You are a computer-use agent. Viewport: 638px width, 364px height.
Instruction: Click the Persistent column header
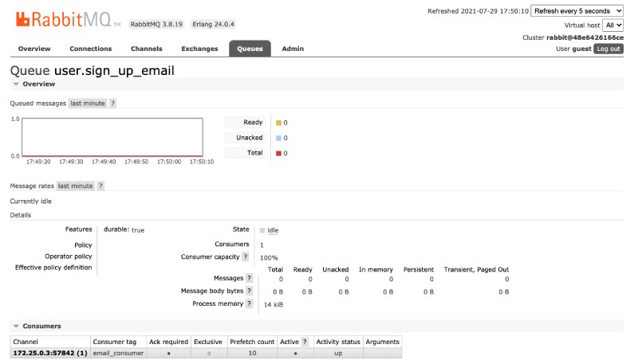click(x=419, y=269)
